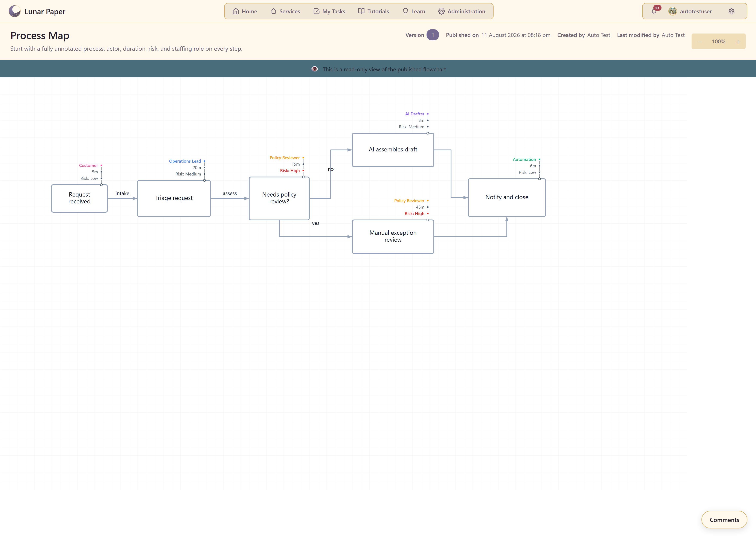Zoom out with the minus button
This screenshot has height=537, width=756.
699,42
